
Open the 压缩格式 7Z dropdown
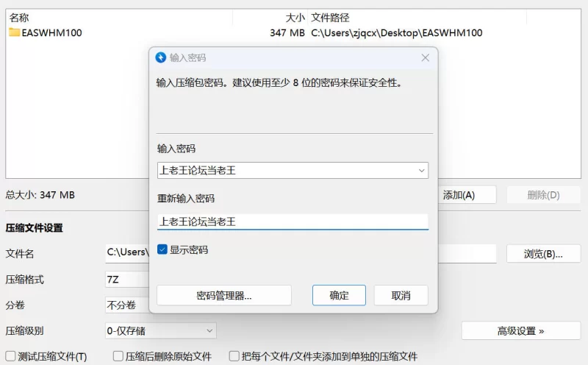click(x=127, y=280)
